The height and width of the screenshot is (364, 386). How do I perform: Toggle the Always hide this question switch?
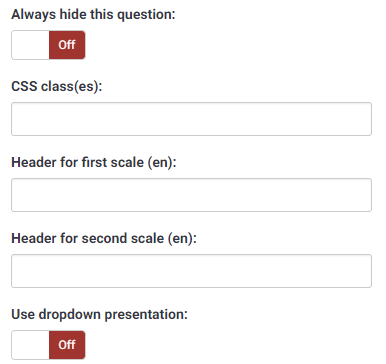(48, 45)
